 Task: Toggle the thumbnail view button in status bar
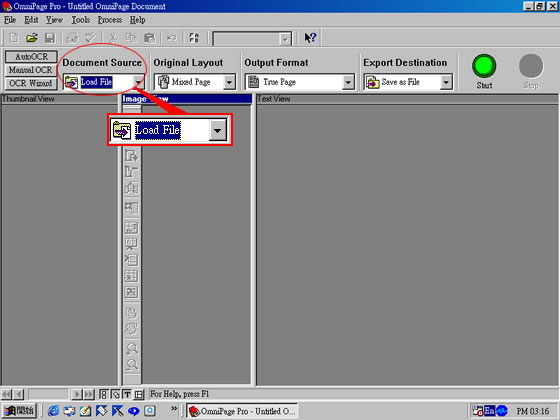pos(103,394)
